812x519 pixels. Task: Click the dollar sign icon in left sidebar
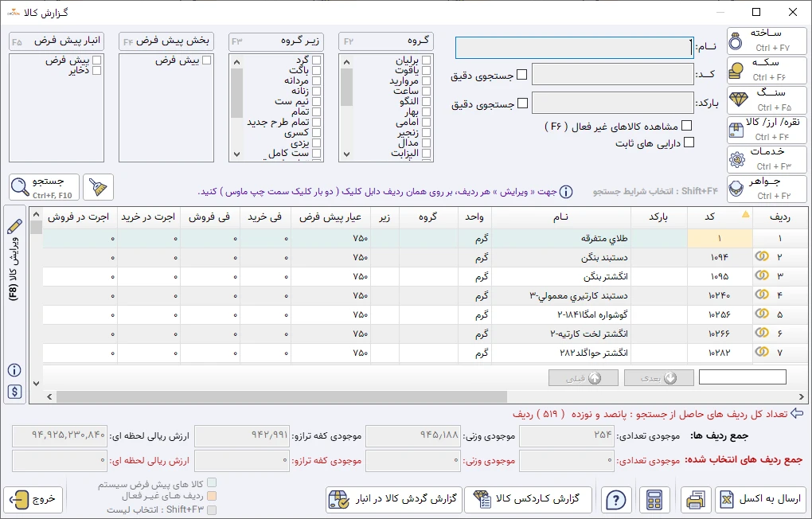[14, 392]
